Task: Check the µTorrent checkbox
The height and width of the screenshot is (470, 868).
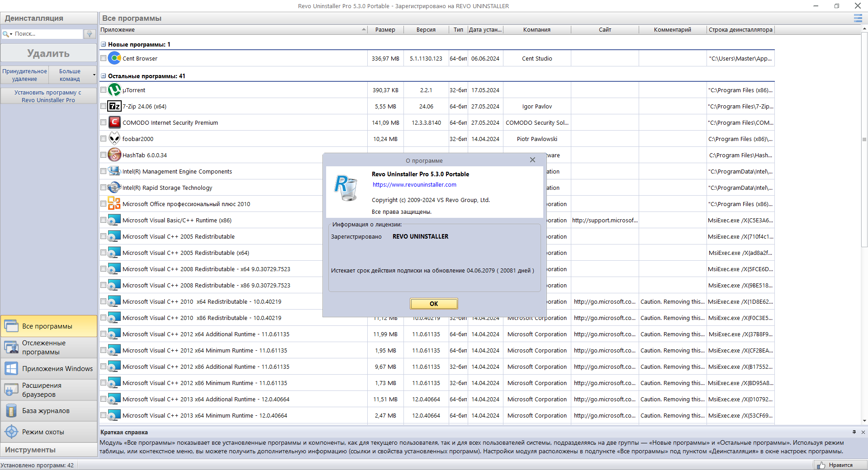Action: (103, 90)
